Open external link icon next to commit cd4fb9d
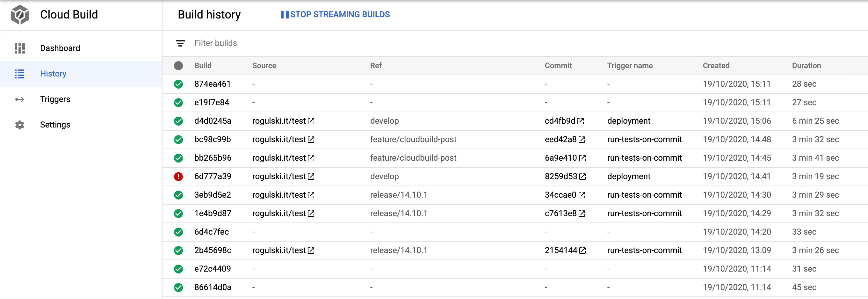The height and width of the screenshot is (299, 868). point(581,121)
